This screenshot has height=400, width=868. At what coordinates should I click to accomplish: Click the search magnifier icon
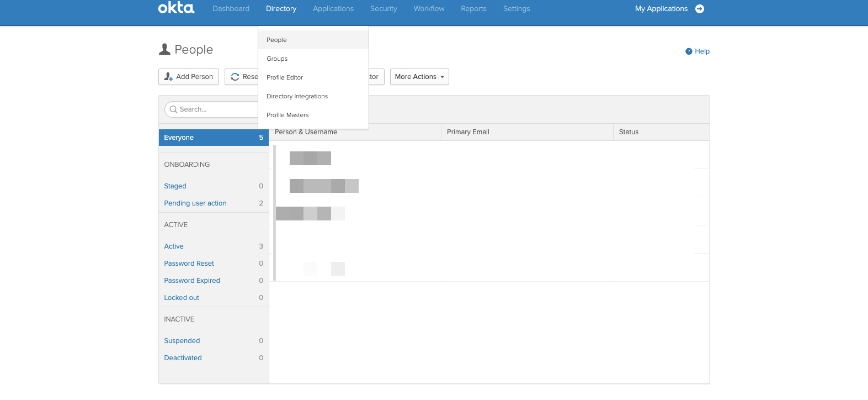[x=173, y=109]
